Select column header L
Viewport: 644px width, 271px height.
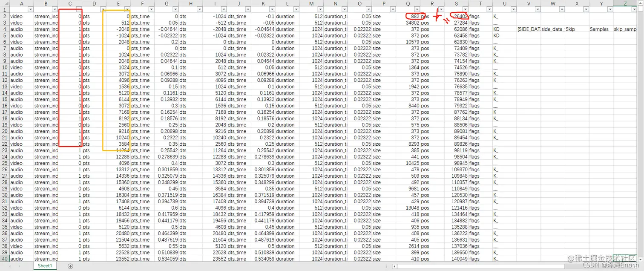click(287, 3)
